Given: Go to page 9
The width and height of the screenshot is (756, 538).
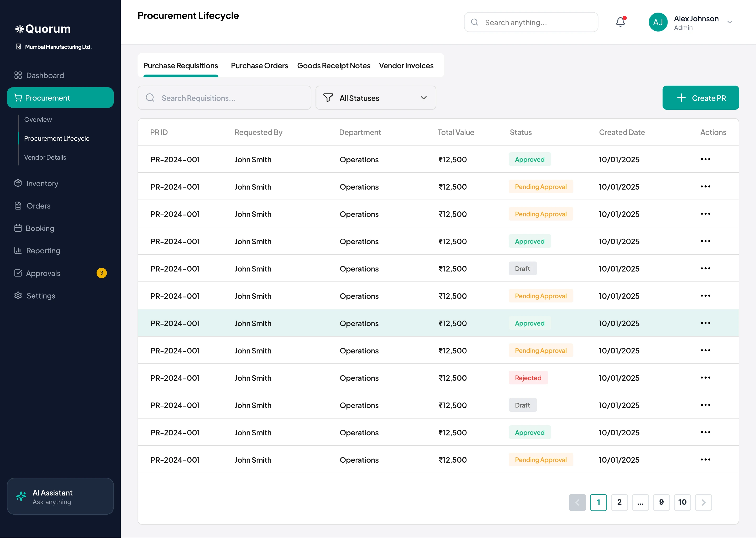Looking at the screenshot, I should coord(661,503).
